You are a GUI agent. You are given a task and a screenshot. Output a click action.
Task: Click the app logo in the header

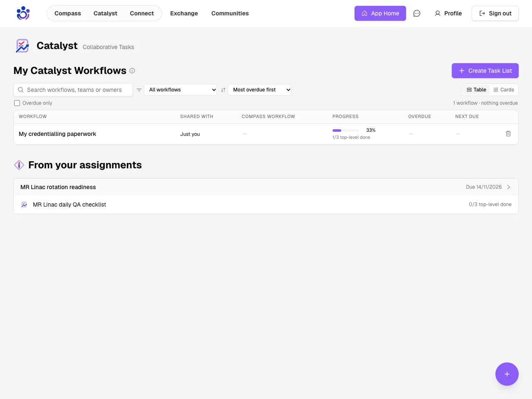tap(23, 13)
